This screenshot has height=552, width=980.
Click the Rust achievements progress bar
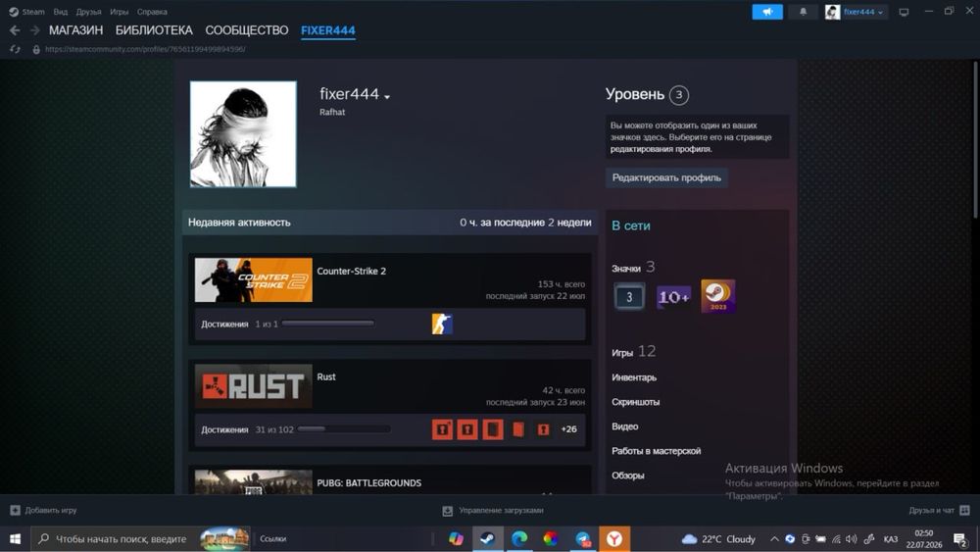[344, 429]
